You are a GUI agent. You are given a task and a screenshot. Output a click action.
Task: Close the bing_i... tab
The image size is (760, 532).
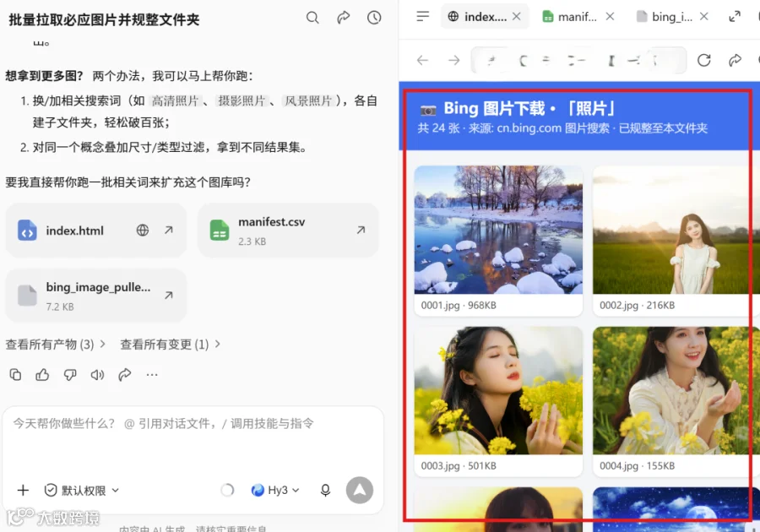pyautogui.click(x=704, y=17)
